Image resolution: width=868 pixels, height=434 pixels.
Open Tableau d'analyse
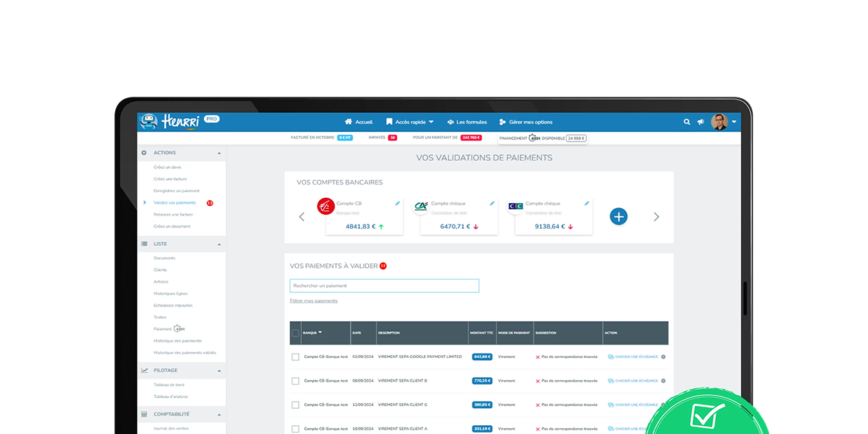170,396
